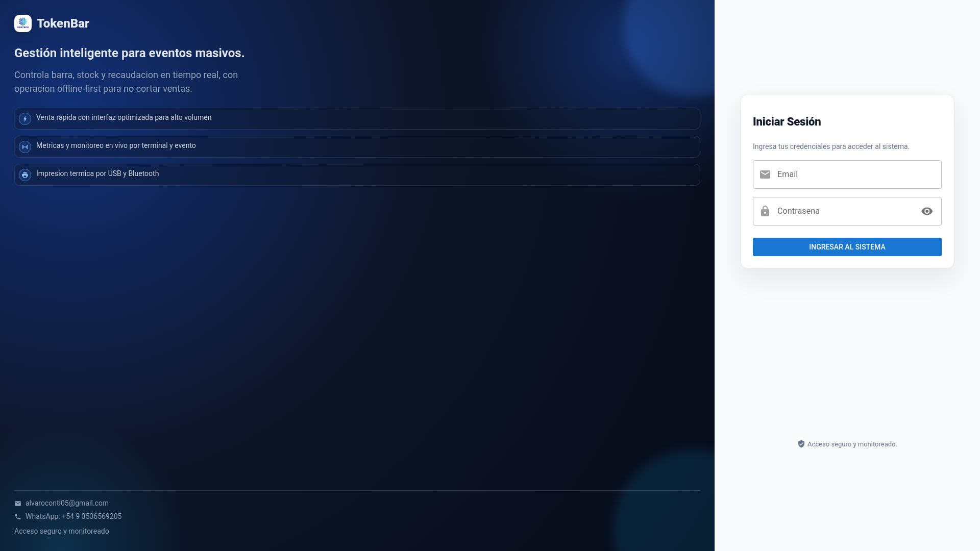Toggle password visibility with the eye icon
This screenshot has height=551, width=980.
pyautogui.click(x=927, y=211)
